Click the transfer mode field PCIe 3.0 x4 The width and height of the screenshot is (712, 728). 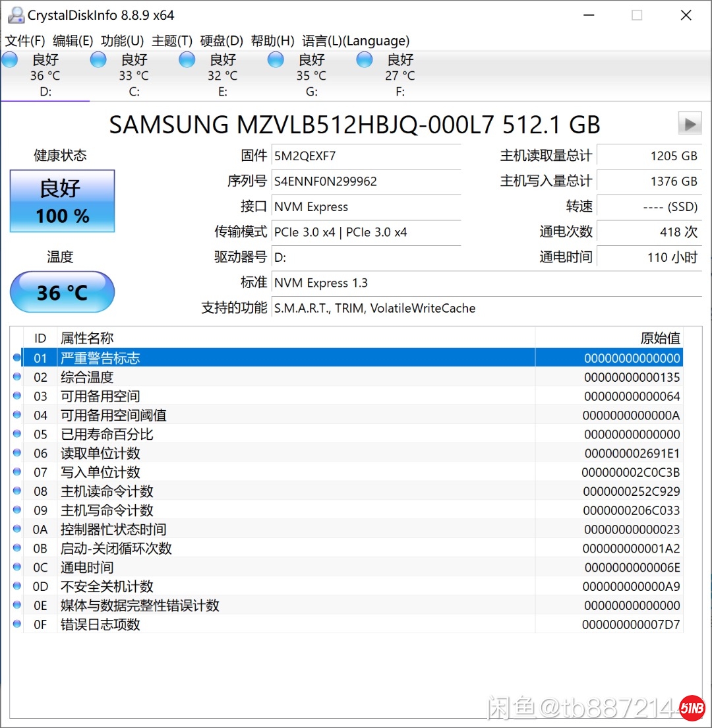coord(366,231)
